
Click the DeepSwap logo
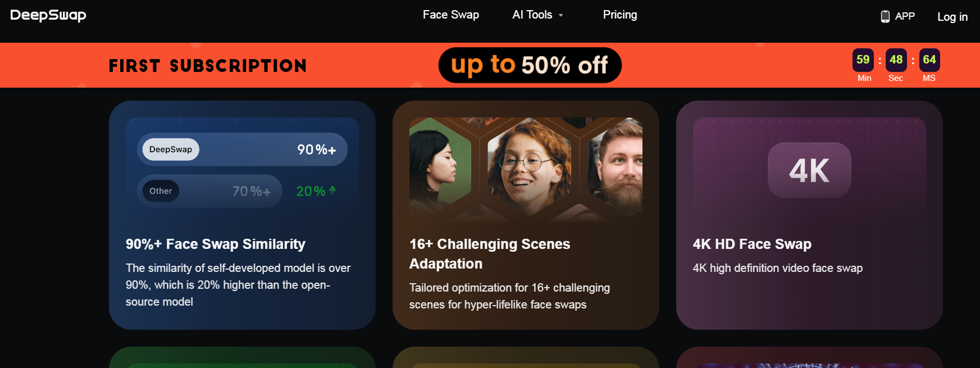pos(48,15)
